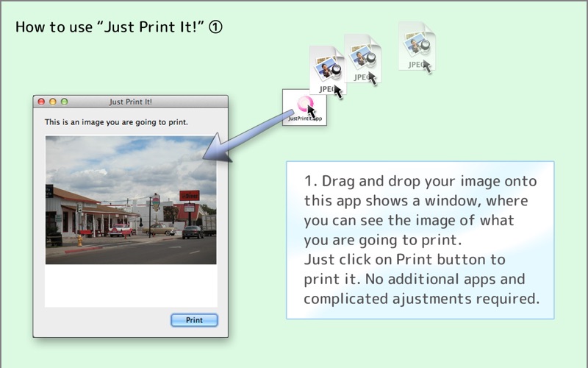Minimize the Just Print It! window

tap(53, 102)
